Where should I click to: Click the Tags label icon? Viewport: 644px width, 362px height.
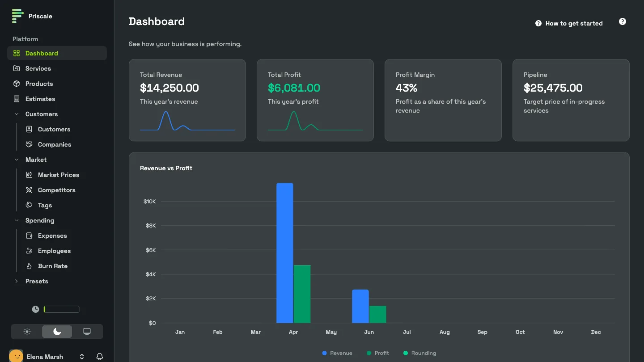tap(29, 205)
